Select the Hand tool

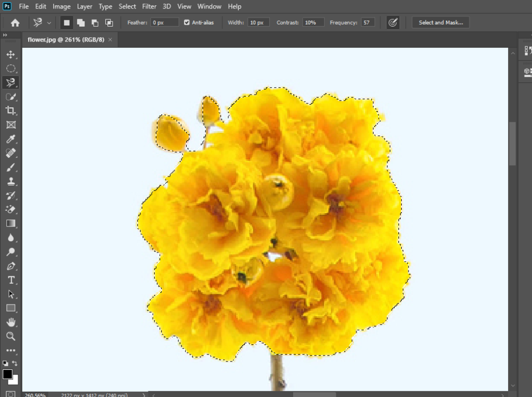(11, 322)
